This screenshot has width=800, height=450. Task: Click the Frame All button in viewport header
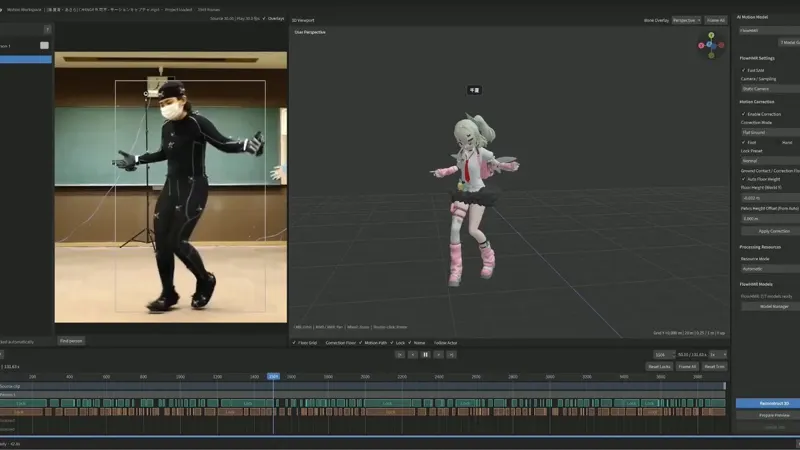coord(716,20)
